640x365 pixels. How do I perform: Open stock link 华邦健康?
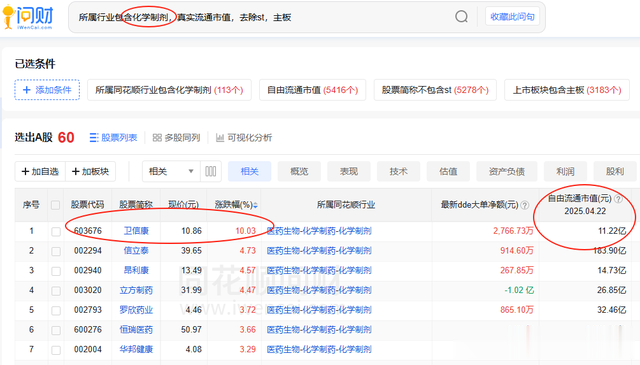point(136,349)
